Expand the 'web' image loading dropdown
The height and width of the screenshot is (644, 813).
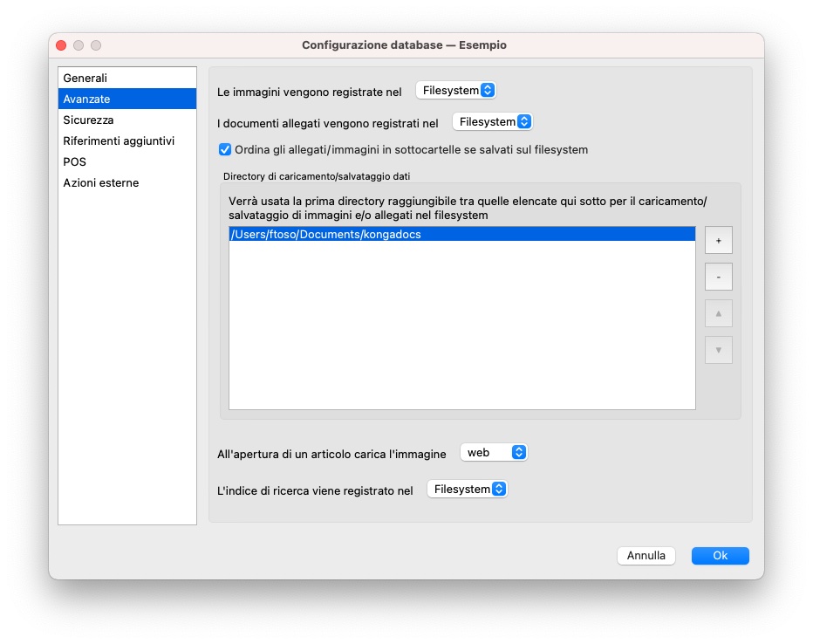tap(493, 452)
